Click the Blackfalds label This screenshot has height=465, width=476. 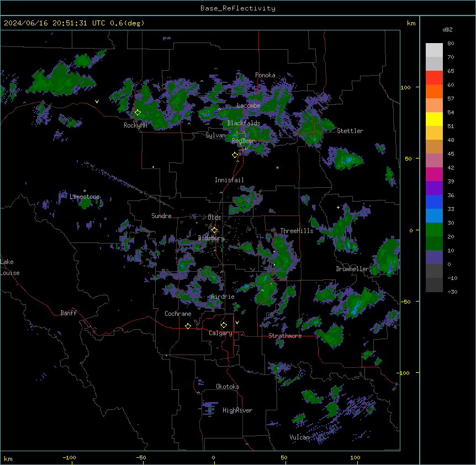pos(244,123)
